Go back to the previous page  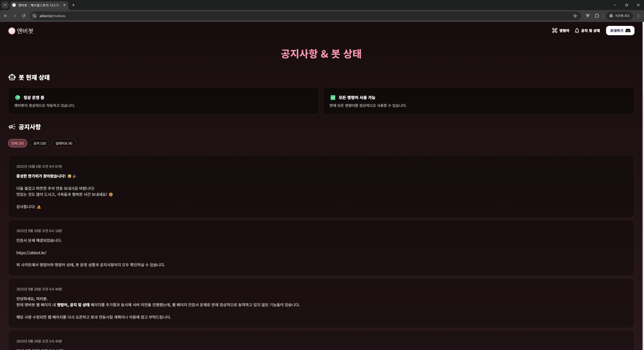point(6,16)
